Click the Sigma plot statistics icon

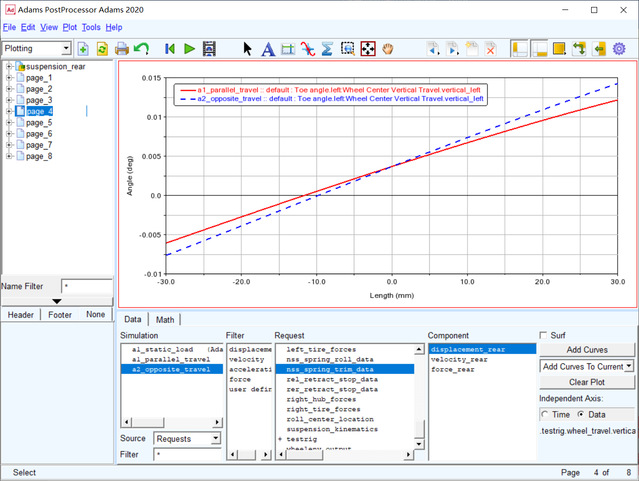point(327,48)
